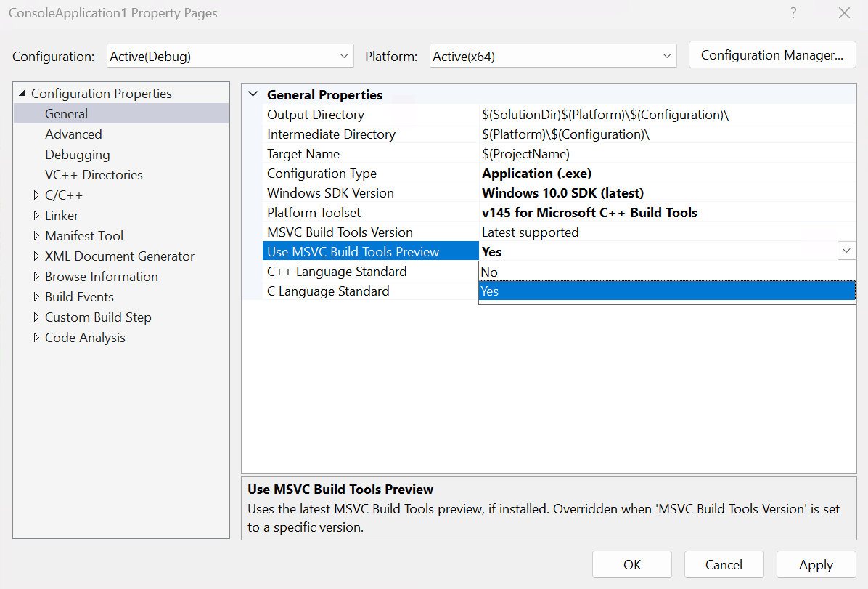
Task: Select the Latest supported value cell
Action: 667,232
